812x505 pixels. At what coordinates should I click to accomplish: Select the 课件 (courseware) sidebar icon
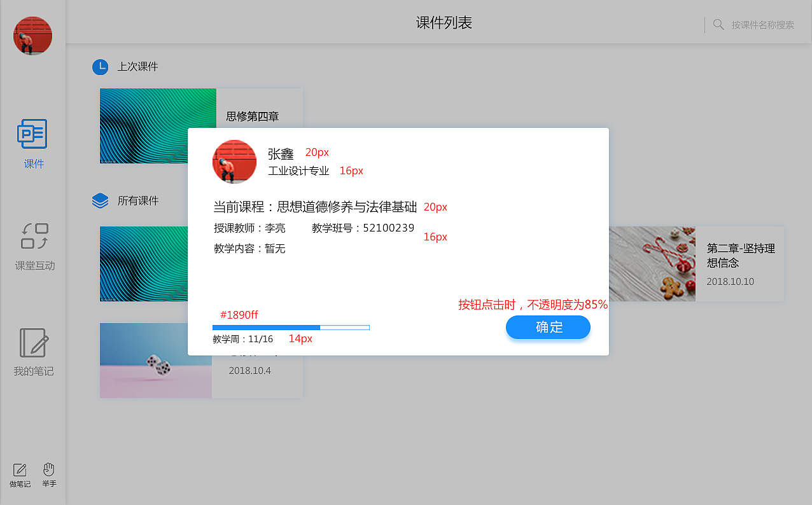32,134
